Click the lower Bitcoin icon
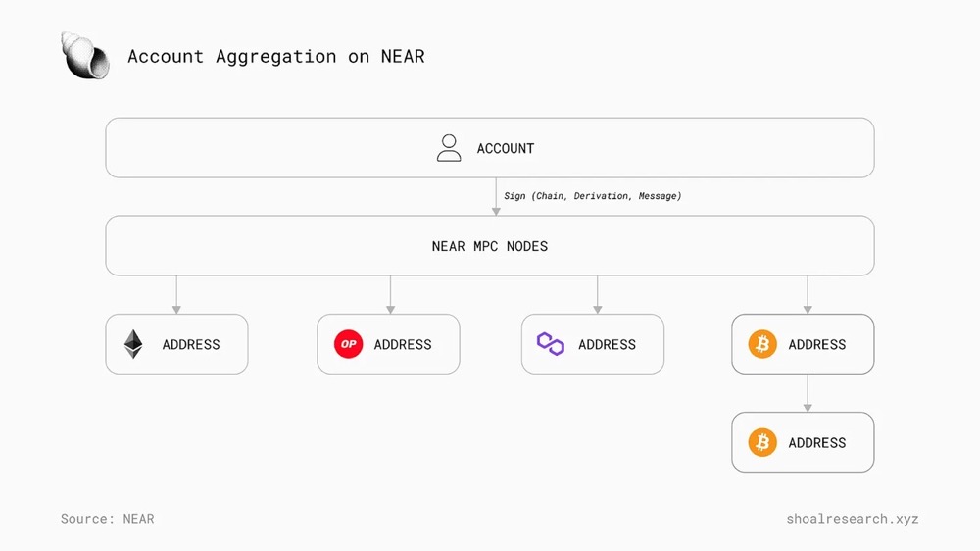Viewport: 980px width, 551px height. [762, 442]
